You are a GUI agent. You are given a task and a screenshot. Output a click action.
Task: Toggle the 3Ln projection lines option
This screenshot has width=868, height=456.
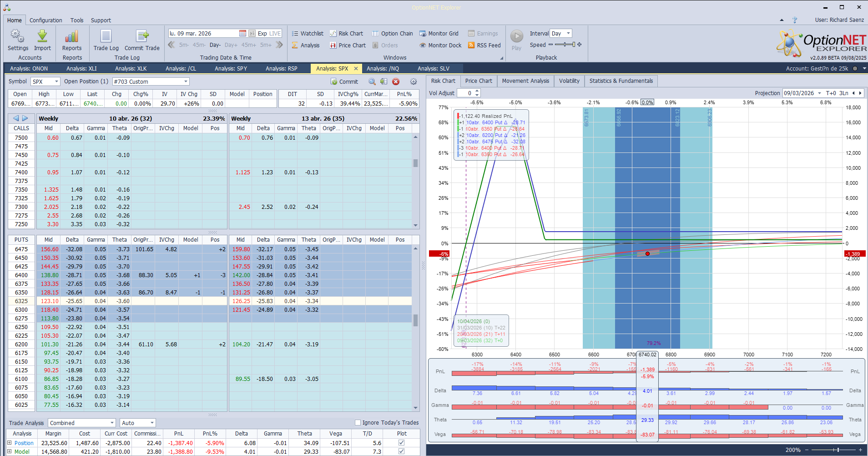click(843, 93)
